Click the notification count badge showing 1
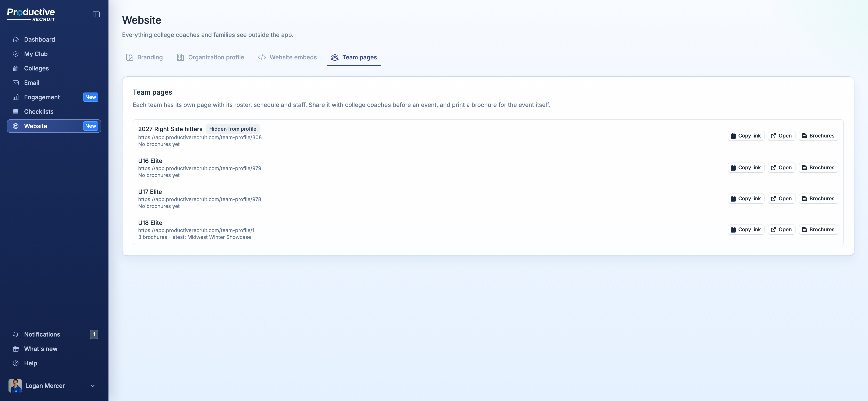The width and height of the screenshot is (868, 401). (94, 334)
